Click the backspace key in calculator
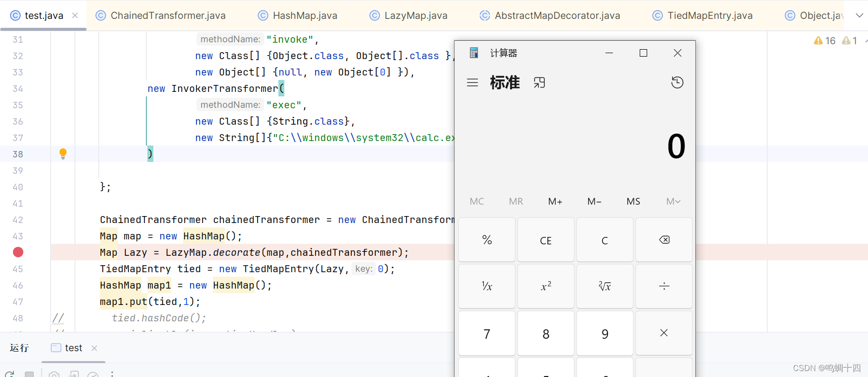 pos(664,240)
